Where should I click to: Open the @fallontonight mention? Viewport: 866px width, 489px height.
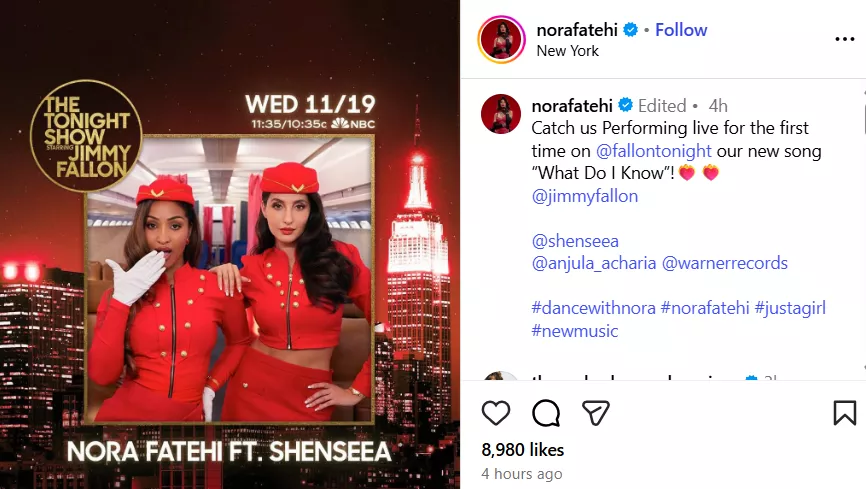653,151
